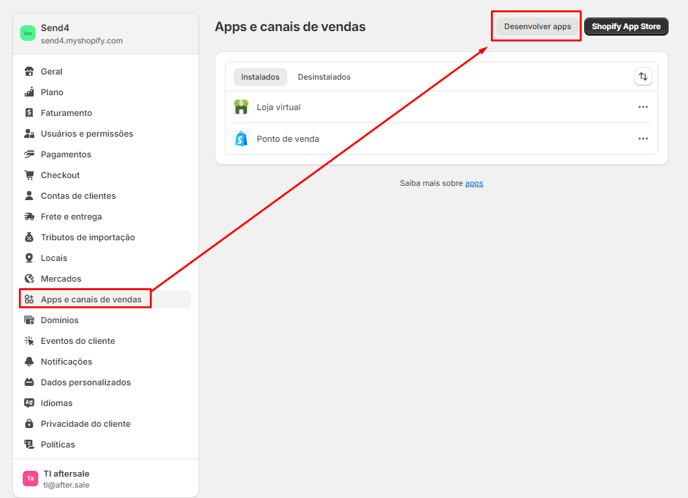The width and height of the screenshot is (688, 498).
Task: Open Idiomas settings
Action: click(105, 403)
